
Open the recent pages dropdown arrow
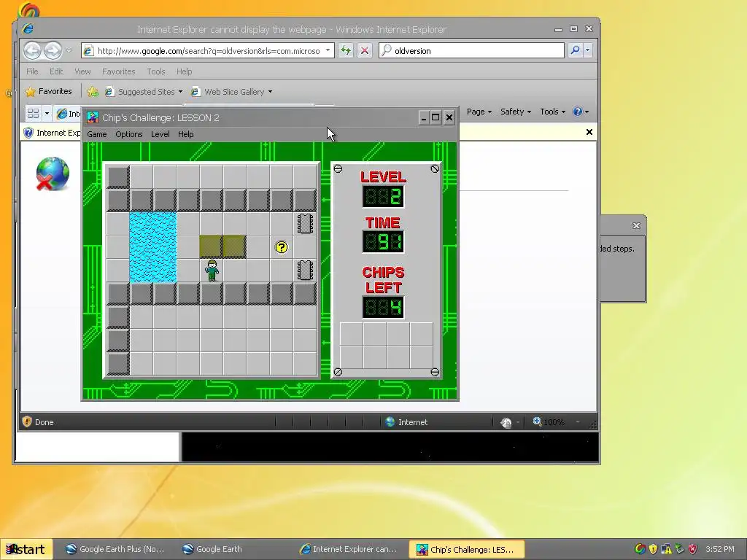69,50
